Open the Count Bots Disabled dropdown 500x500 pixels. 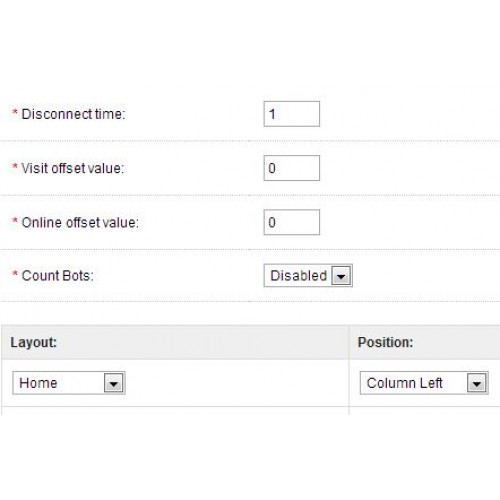tap(308, 276)
